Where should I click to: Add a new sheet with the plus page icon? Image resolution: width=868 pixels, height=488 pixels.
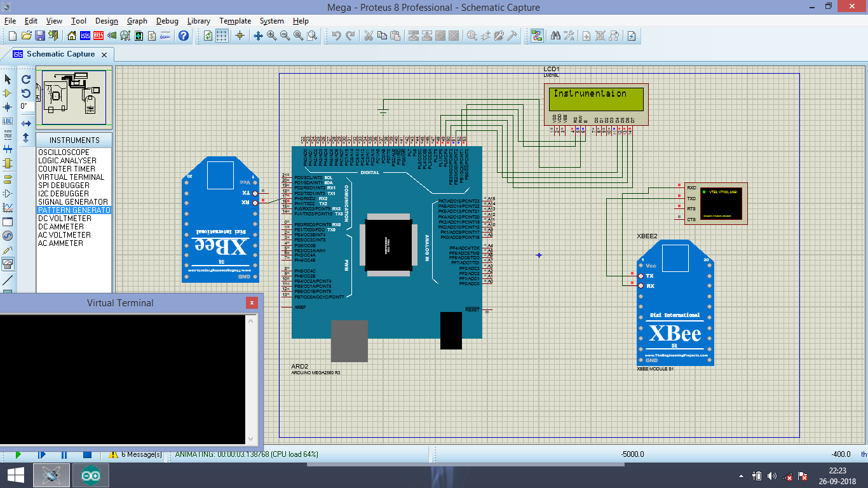click(x=587, y=36)
